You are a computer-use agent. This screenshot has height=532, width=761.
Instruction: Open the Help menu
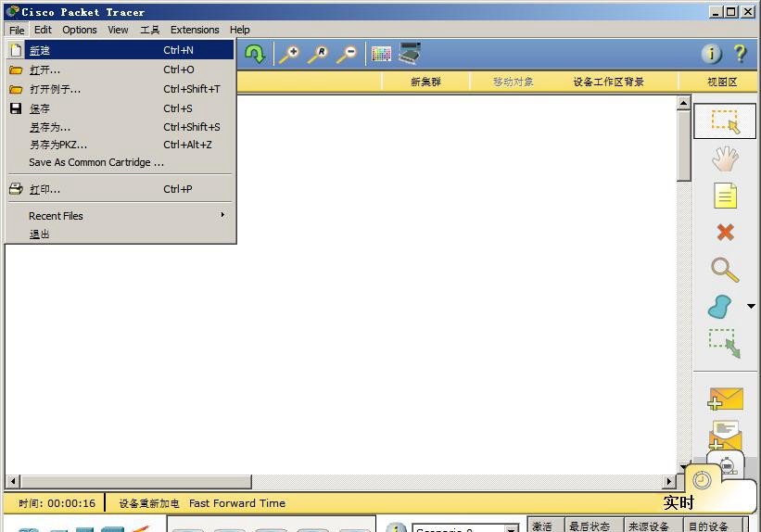tap(240, 30)
